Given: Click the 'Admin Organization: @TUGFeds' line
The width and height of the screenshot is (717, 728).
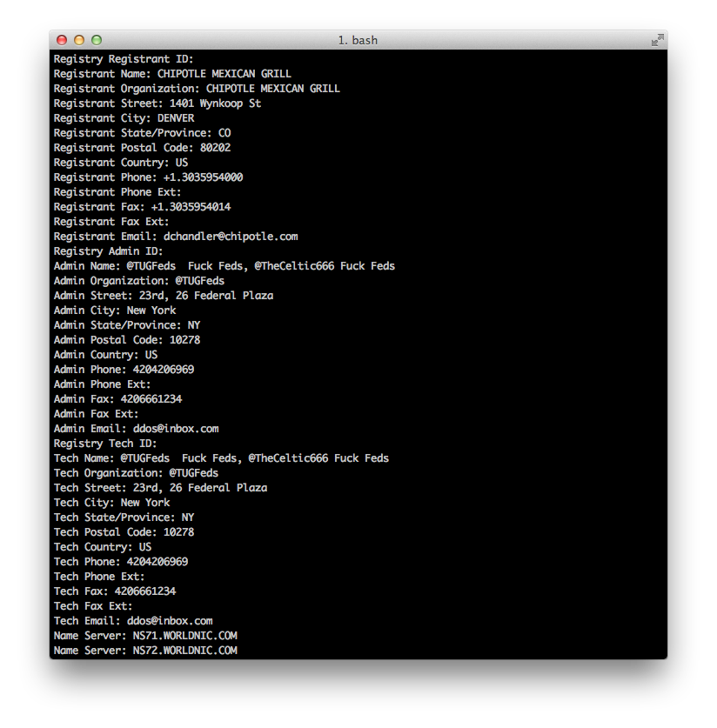Looking at the screenshot, I should (x=139, y=281).
